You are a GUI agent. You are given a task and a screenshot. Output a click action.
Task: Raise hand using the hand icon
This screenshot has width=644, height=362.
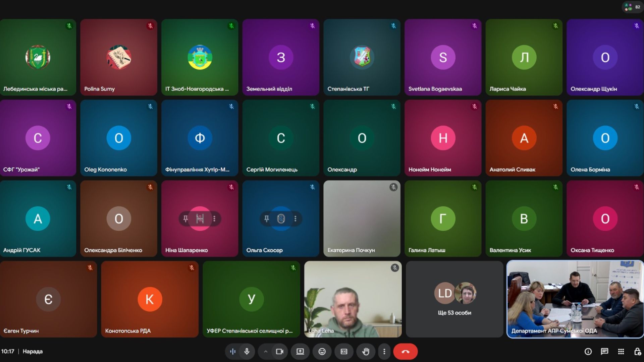coord(366,351)
